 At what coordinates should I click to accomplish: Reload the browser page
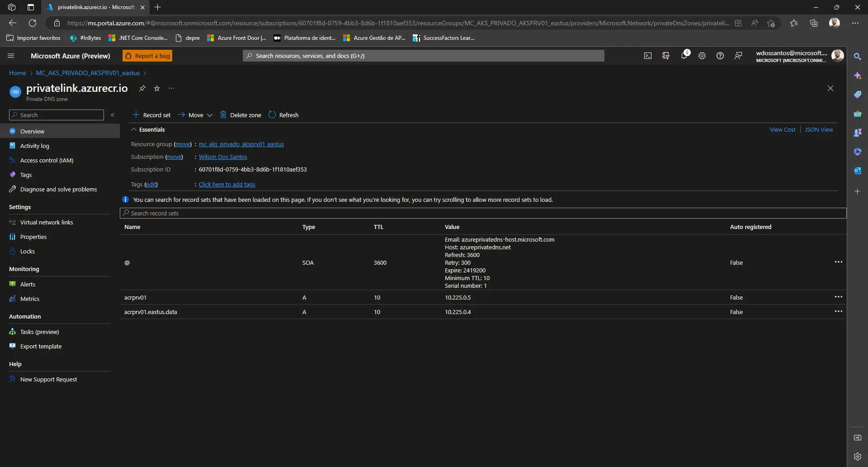pos(33,23)
